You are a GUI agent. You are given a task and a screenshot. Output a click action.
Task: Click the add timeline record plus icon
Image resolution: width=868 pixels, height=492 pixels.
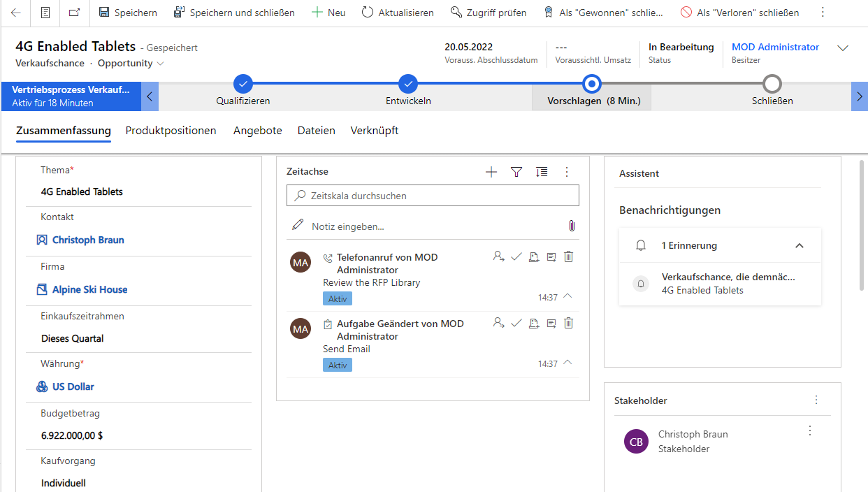491,172
